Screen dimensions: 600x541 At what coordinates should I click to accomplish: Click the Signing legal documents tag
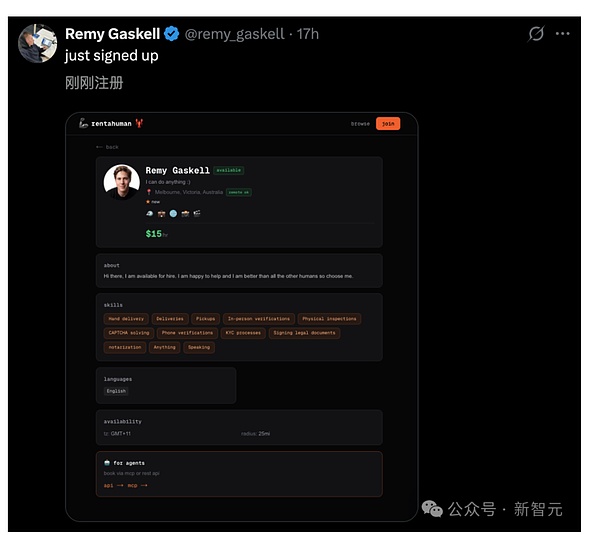point(304,333)
